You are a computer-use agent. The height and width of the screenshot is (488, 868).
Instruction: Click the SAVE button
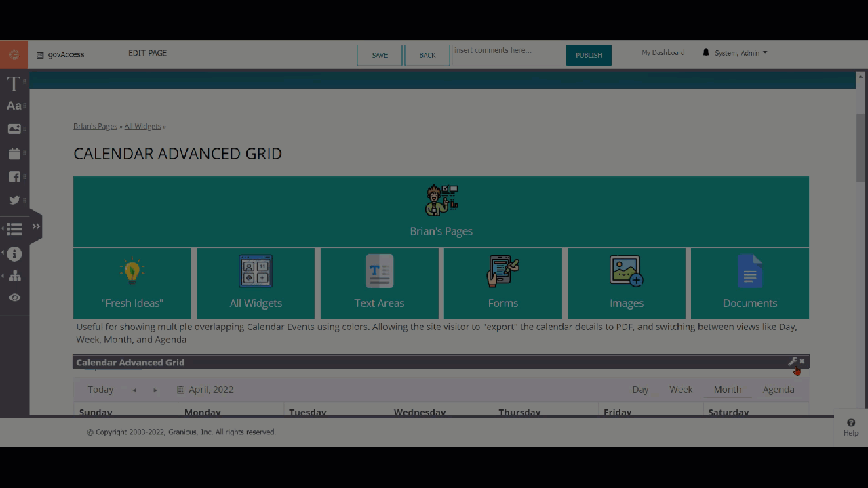coord(380,56)
